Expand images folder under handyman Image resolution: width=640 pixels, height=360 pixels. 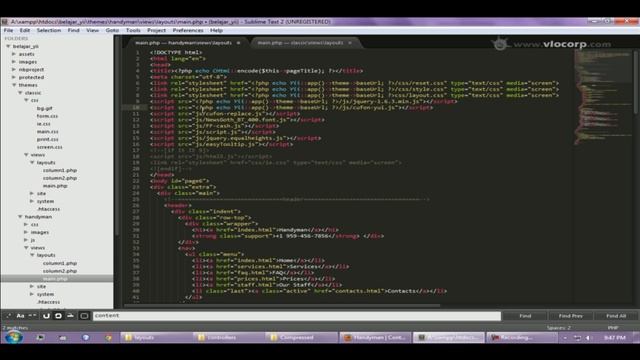coord(27,232)
